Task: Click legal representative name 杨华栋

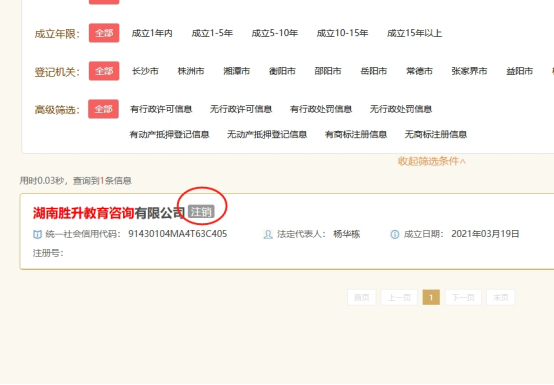Action: click(x=347, y=234)
